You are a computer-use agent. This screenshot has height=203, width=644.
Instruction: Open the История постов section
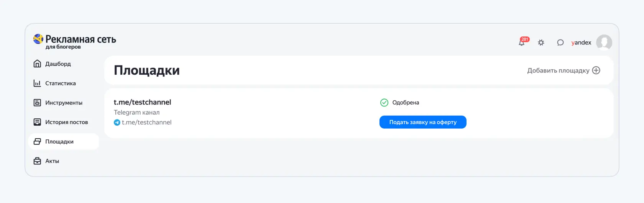coord(67,122)
